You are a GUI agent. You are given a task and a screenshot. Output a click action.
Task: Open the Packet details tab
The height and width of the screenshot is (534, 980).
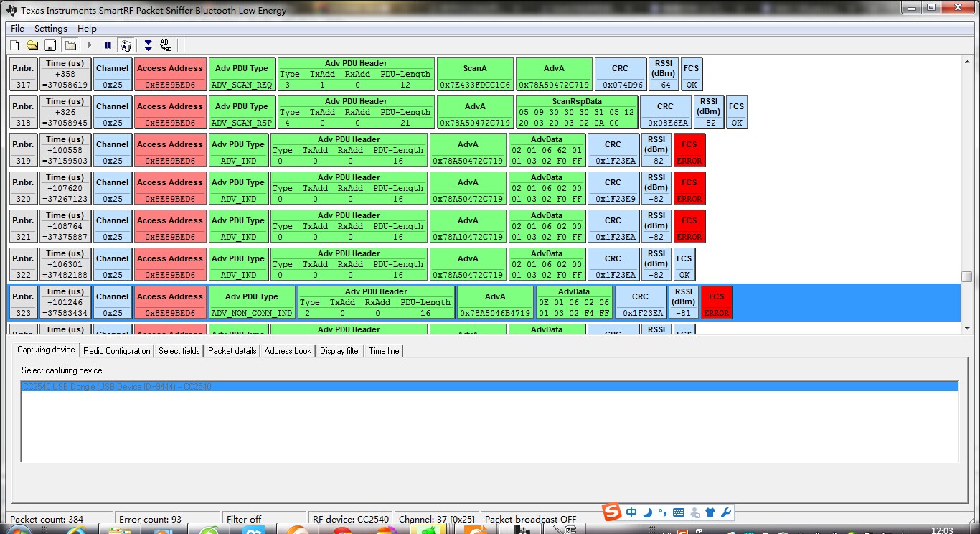232,351
